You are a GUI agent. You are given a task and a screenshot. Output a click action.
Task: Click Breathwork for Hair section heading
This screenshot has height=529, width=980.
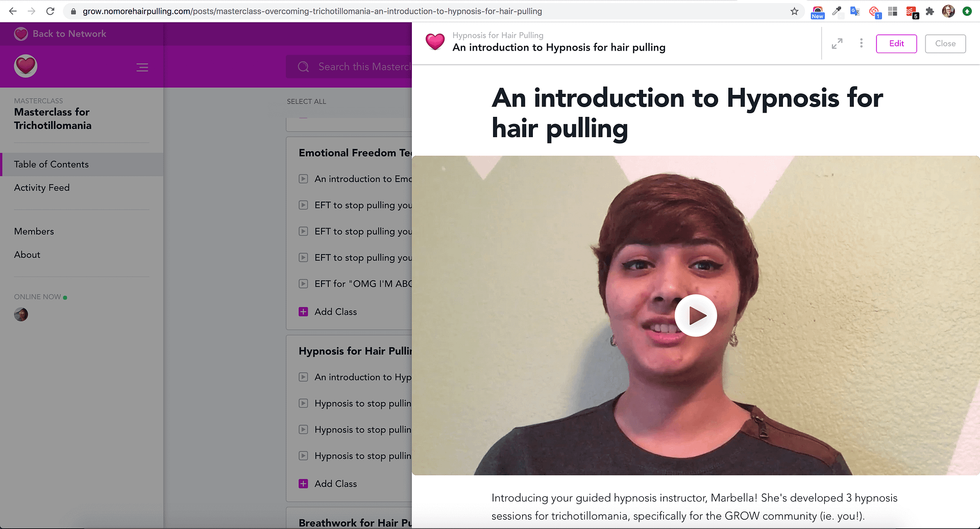click(x=355, y=523)
